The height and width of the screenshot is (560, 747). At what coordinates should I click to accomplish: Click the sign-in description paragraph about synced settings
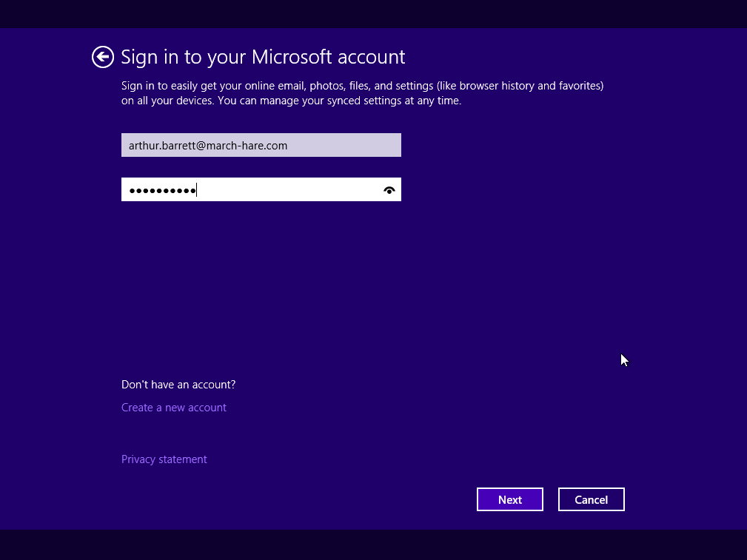click(363, 93)
